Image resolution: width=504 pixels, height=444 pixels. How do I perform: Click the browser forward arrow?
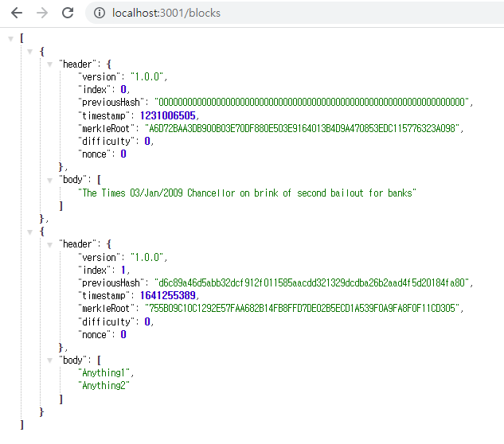click(x=42, y=13)
